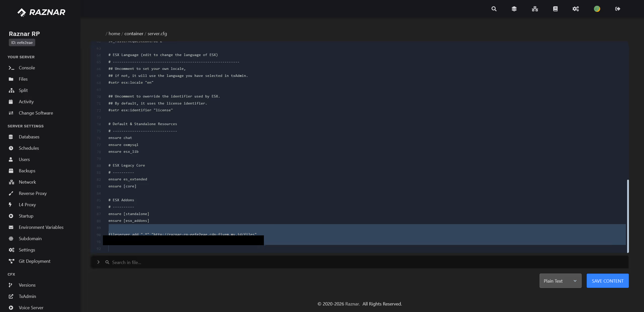This screenshot has width=644, height=312.
Task: Click the Reverse Proxy icon
Action: [11, 193]
